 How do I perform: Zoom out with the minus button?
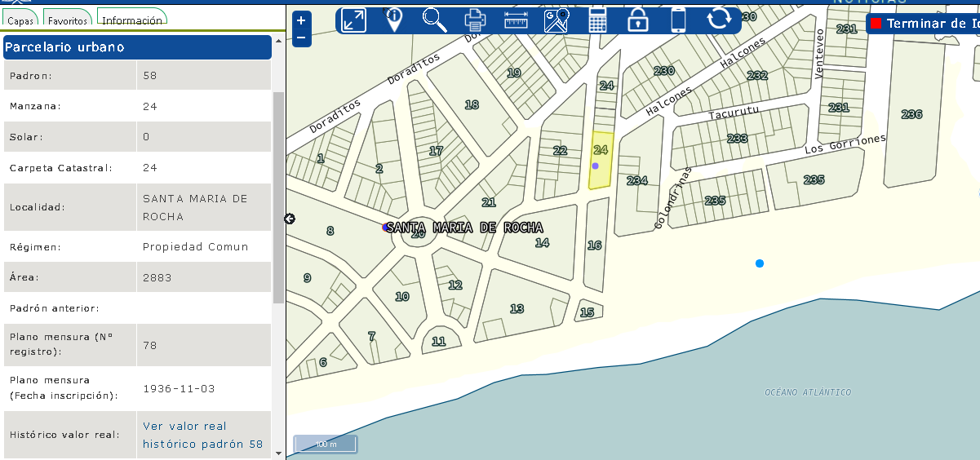coord(301,37)
